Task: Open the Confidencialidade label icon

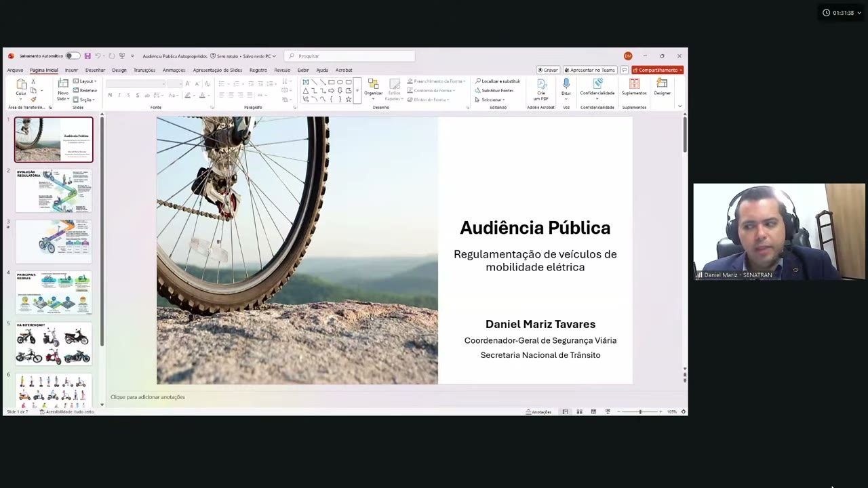Action: (x=597, y=84)
